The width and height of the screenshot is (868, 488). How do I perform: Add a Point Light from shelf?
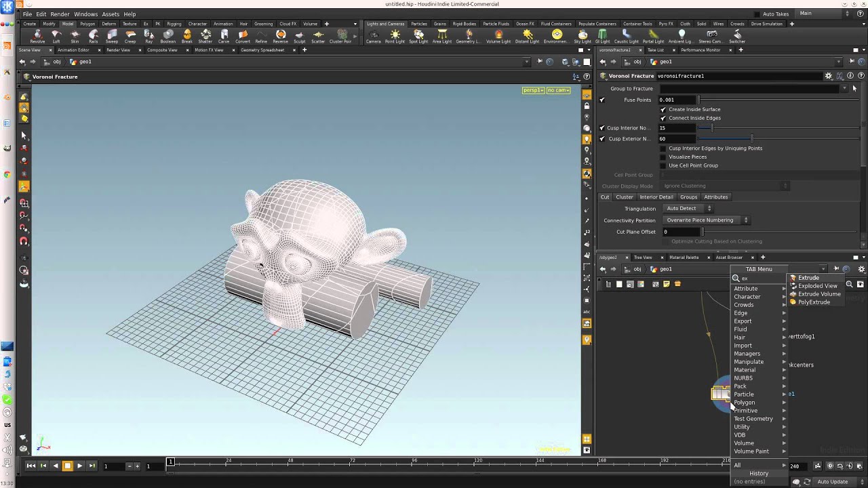click(395, 37)
